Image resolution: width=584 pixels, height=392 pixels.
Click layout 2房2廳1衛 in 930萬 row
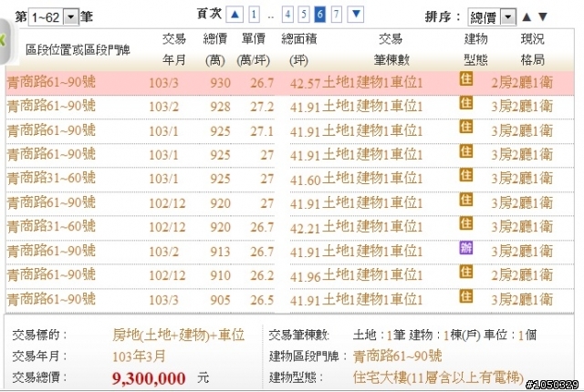(522, 83)
